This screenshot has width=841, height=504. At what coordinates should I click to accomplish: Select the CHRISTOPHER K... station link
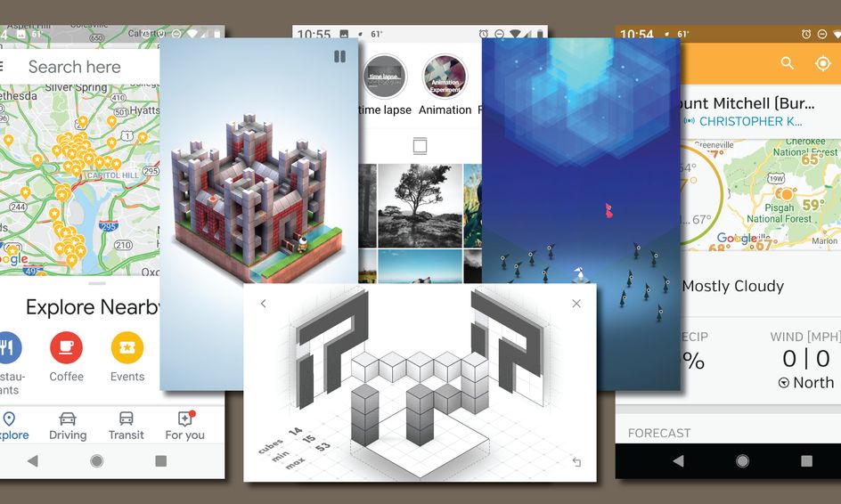click(750, 122)
